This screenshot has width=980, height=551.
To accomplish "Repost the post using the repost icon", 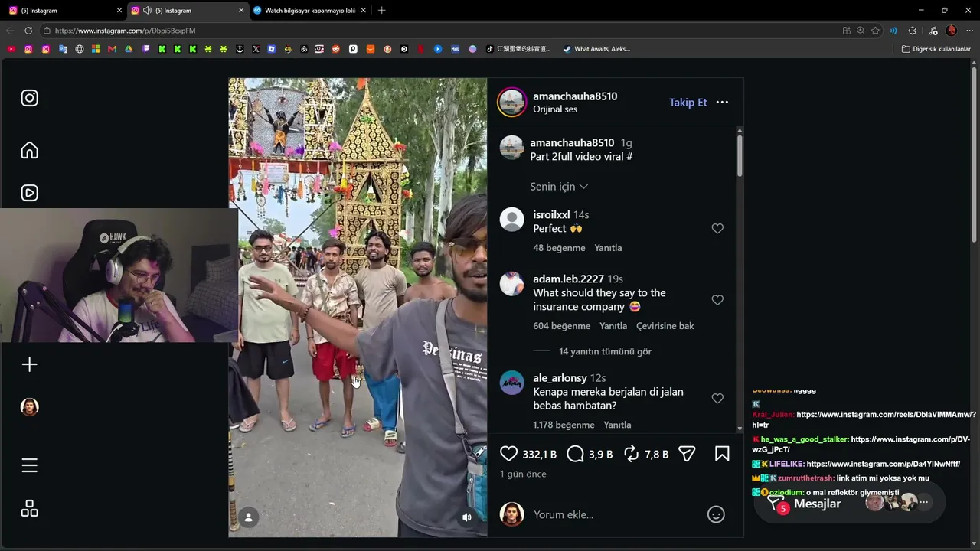I will [632, 454].
